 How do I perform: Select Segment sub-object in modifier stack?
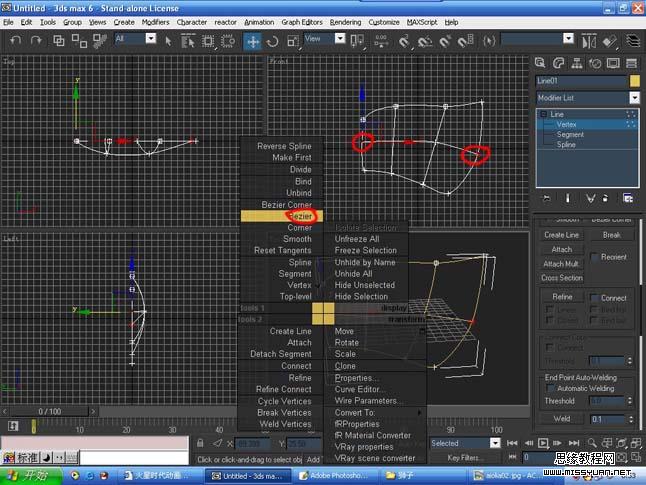[570, 134]
